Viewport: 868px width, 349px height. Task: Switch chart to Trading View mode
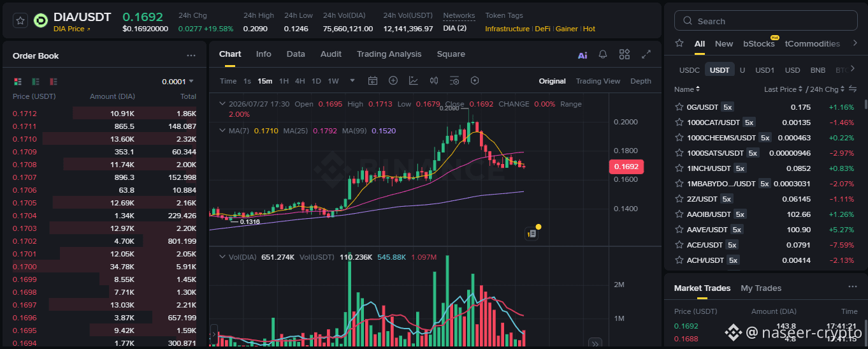pyautogui.click(x=598, y=81)
